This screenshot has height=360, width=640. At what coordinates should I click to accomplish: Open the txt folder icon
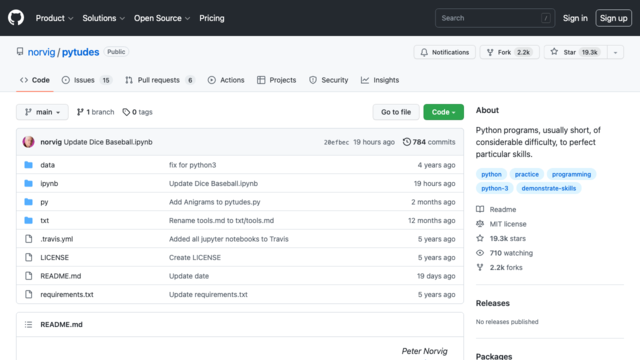(29, 220)
